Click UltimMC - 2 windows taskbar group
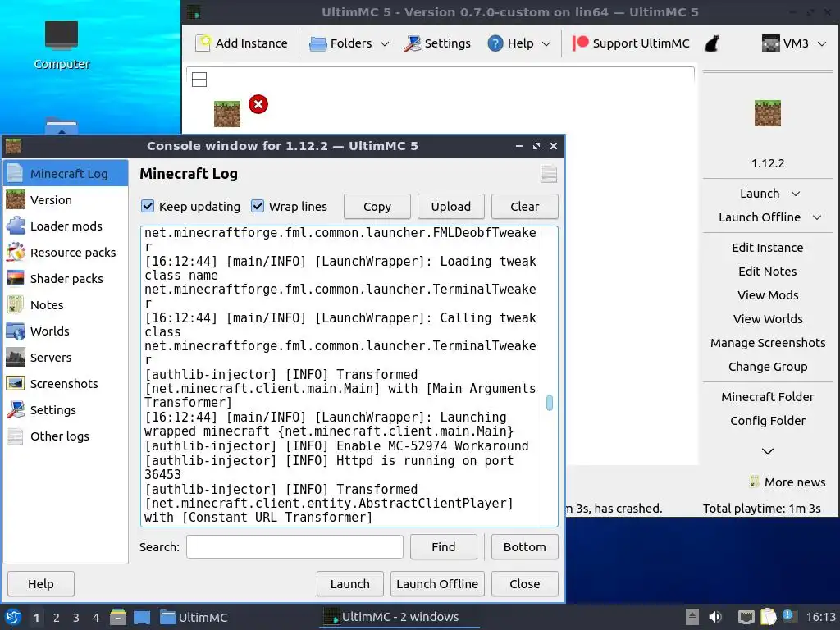Screen dimensions: 840x630 tap(399, 617)
